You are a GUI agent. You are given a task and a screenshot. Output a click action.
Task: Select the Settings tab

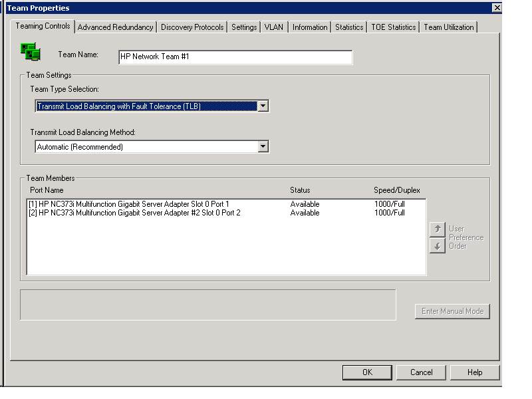pyautogui.click(x=244, y=27)
